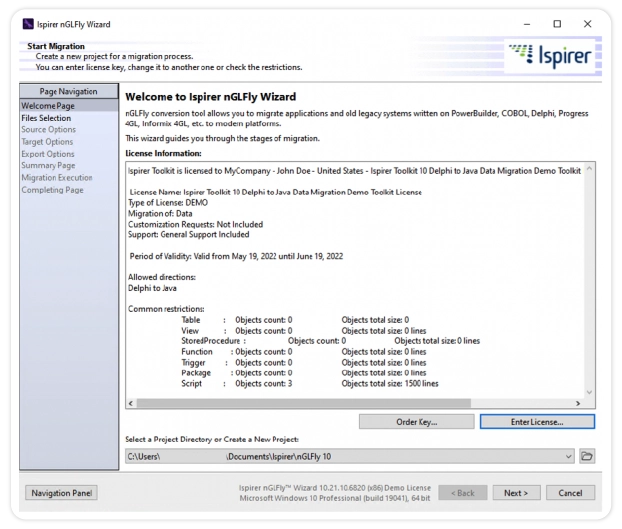Click the Ispirer app icon in title bar
622x529 pixels.
27,23
